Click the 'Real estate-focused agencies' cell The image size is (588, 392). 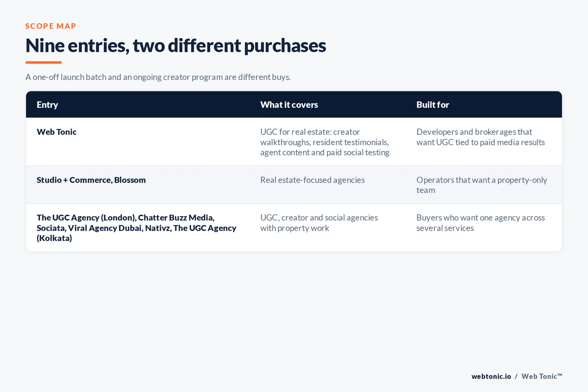click(x=312, y=180)
